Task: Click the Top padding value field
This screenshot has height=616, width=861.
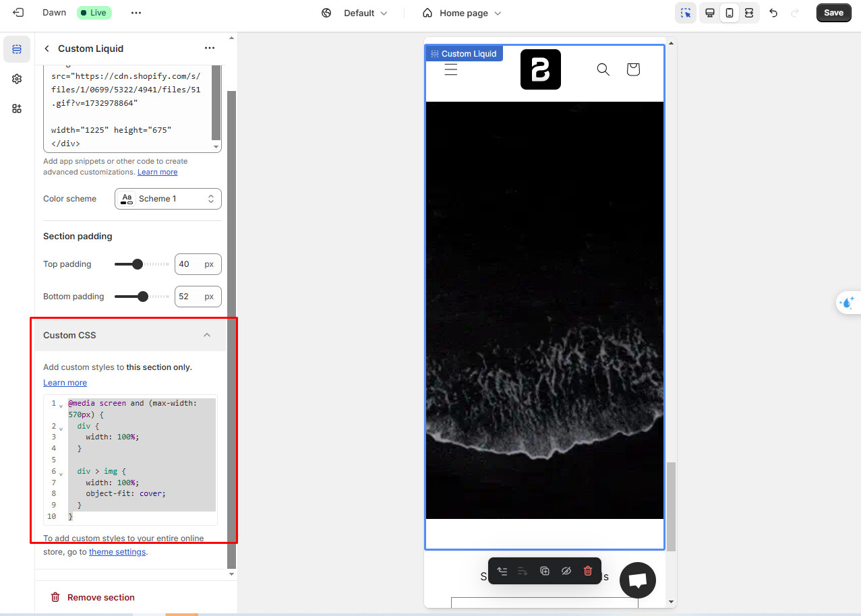Action: coord(198,264)
